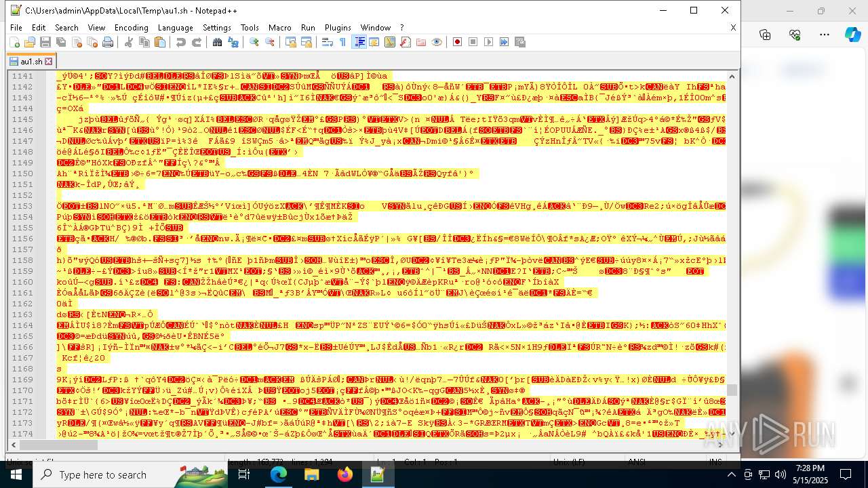Toggle Show All Characters pilcrow icon
This screenshot has width=868, height=488.
(342, 42)
